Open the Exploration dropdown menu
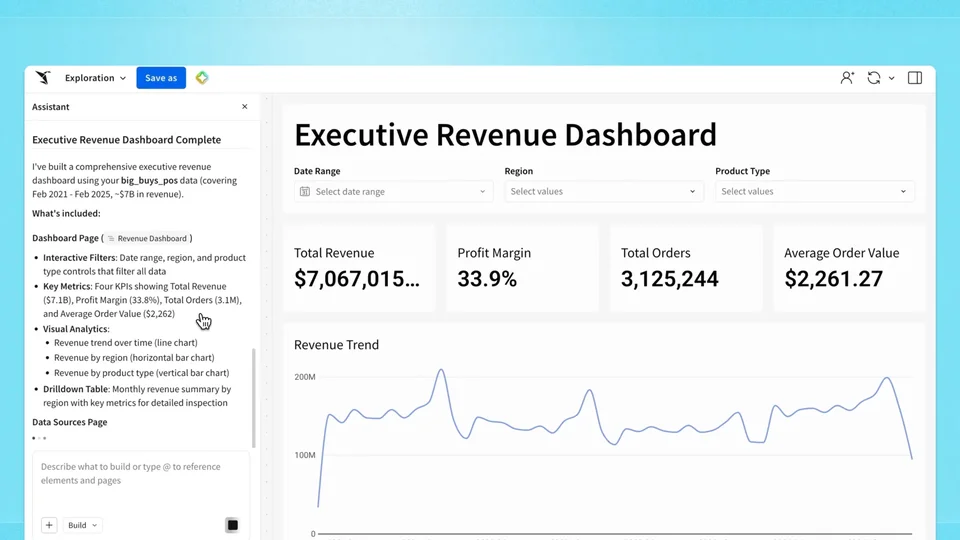 [95, 78]
